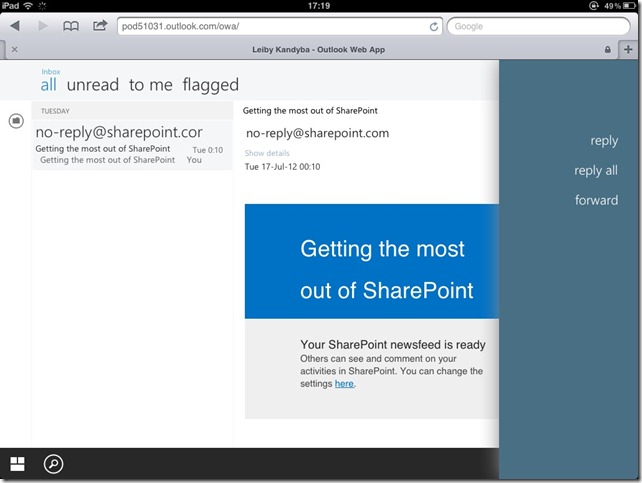Click the 'Inbox' folder label
This screenshot has width=642, height=483.
point(50,72)
